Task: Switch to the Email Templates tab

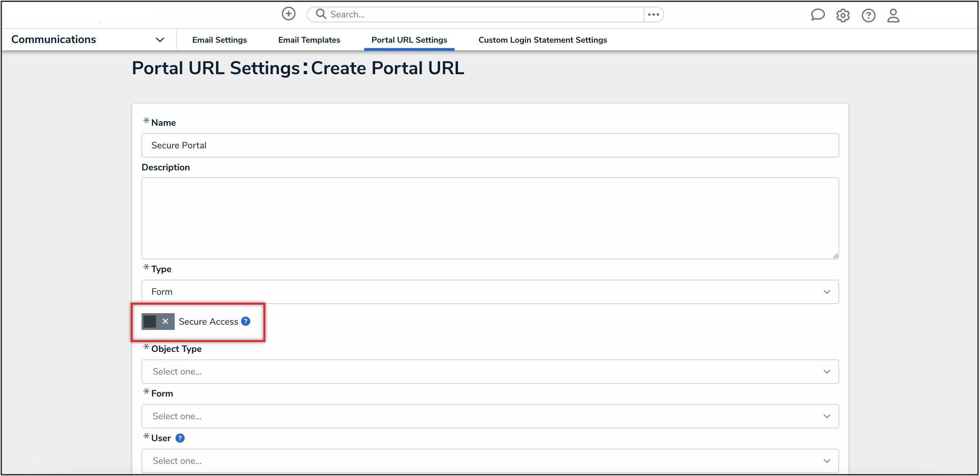Action: click(309, 40)
